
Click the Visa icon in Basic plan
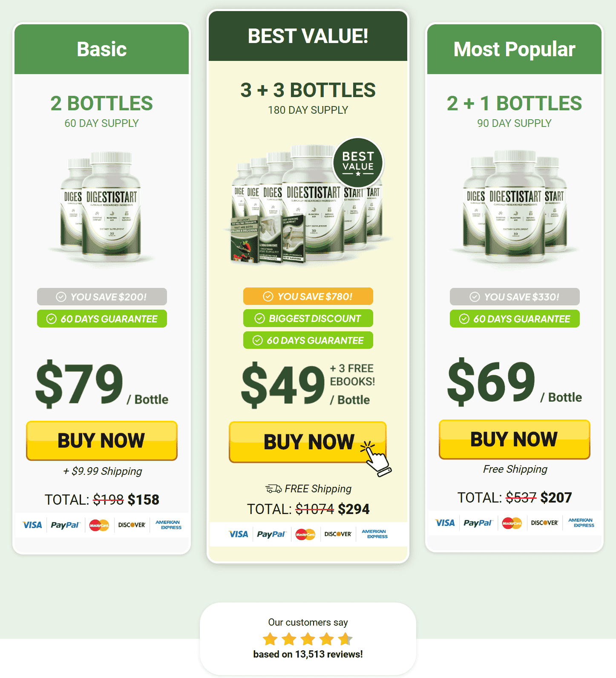(32, 525)
